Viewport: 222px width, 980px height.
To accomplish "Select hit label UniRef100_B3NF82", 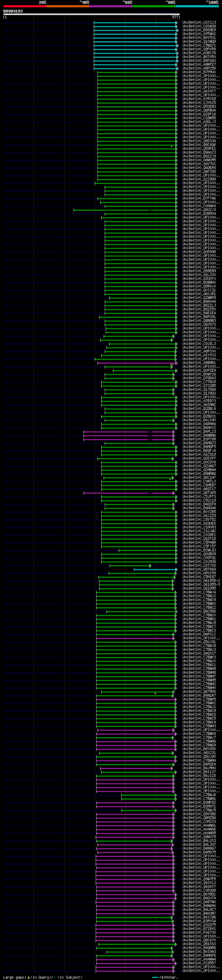I will click(199, 802).
